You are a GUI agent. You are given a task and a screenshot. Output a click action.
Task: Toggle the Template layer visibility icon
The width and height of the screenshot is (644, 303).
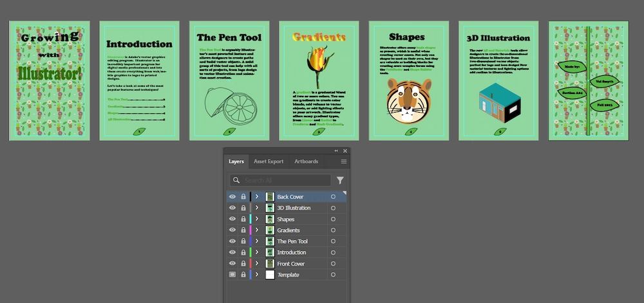(232, 275)
